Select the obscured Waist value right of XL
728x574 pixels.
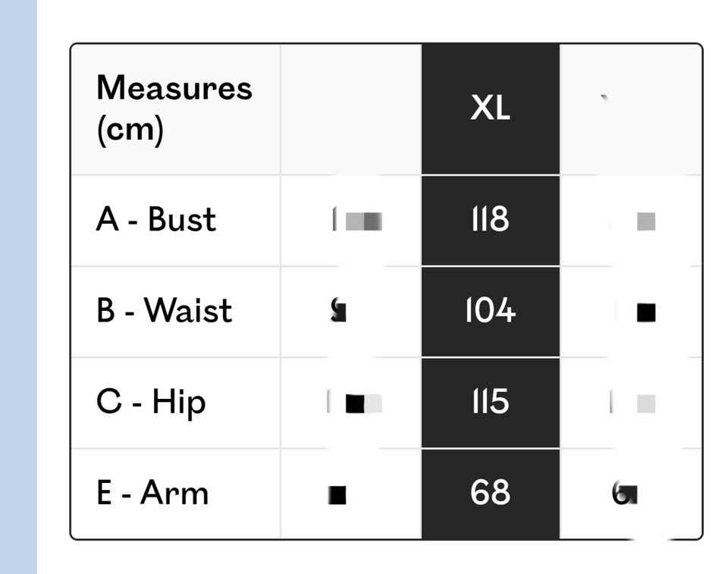645,312
